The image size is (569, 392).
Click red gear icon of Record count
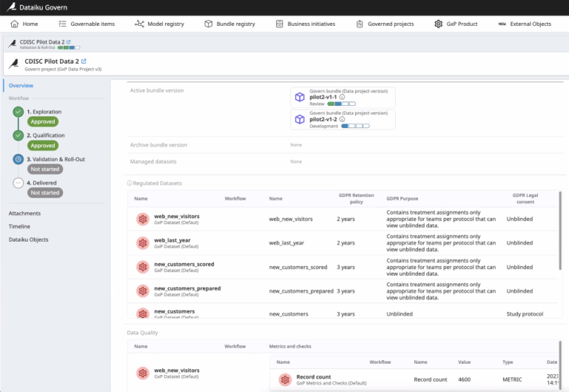point(285,379)
